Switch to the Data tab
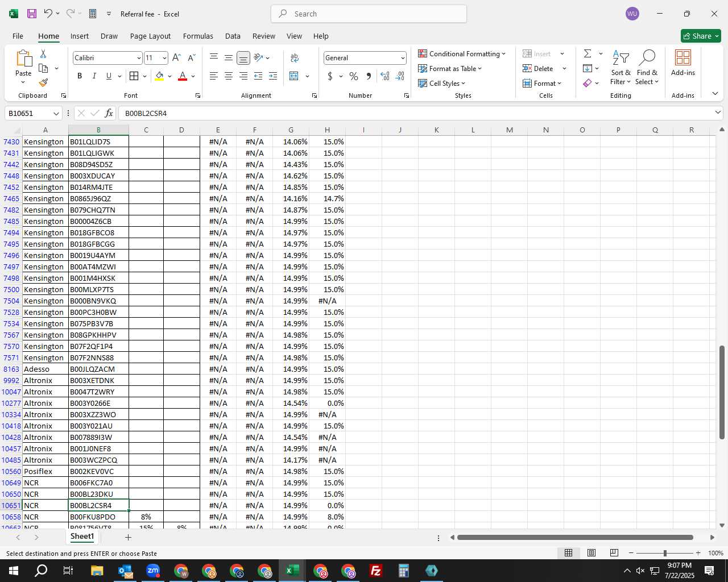The height and width of the screenshot is (582, 728). [x=233, y=36]
